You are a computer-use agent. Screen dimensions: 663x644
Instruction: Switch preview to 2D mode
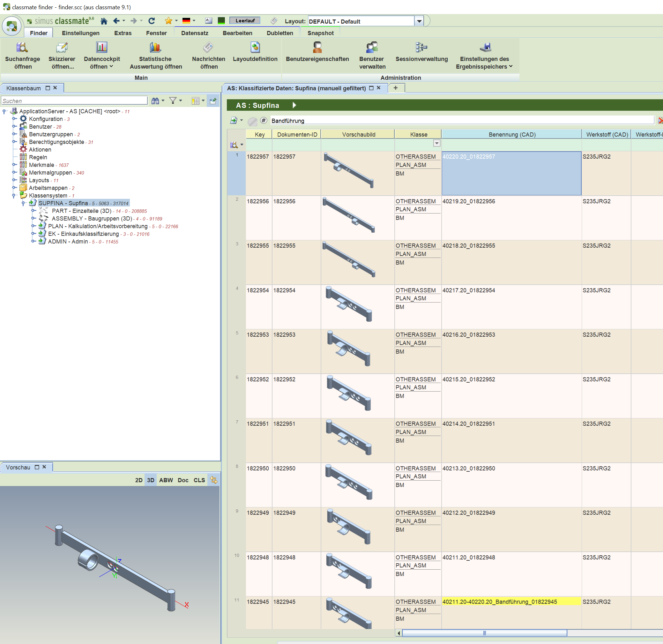(x=139, y=480)
